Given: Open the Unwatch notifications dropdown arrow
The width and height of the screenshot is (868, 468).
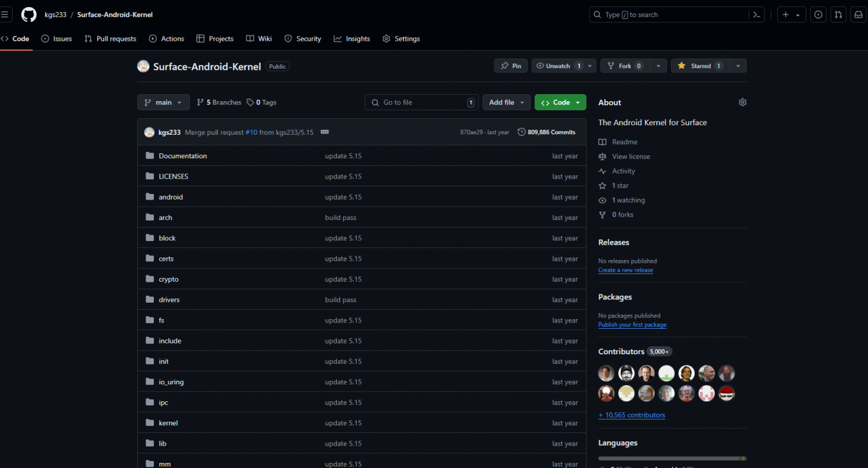Looking at the screenshot, I should click(x=590, y=66).
